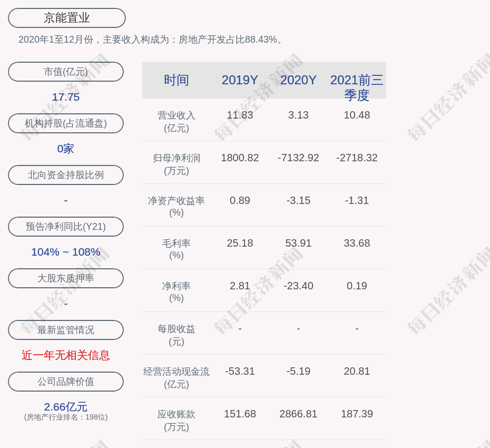This screenshot has width=490, height=448.
Task: Click the market value 17.75
Action: pos(66,97)
